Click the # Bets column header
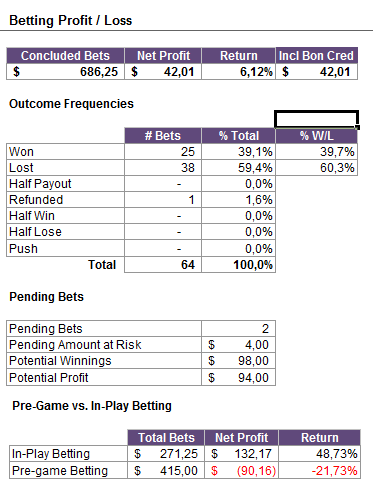 163,136
